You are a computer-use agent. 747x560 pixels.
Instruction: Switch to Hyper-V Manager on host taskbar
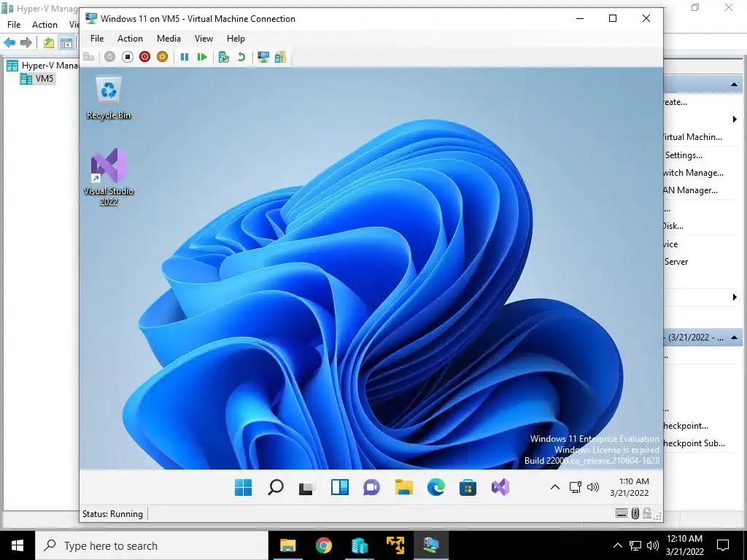click(x=359, y=545)
